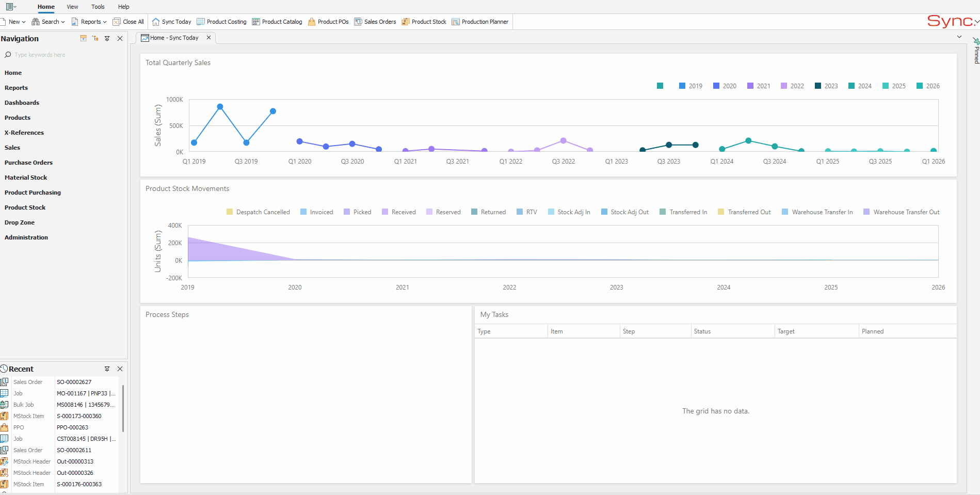The image size is (980, 495).
Task: Open Sales in the Navigation panel
Action: coord(12,148)
